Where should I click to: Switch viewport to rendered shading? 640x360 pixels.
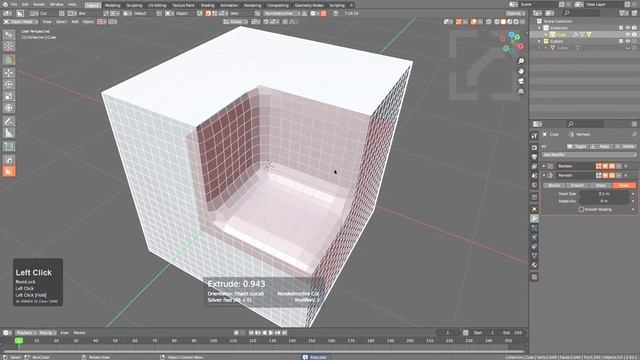tap(516, 22)
